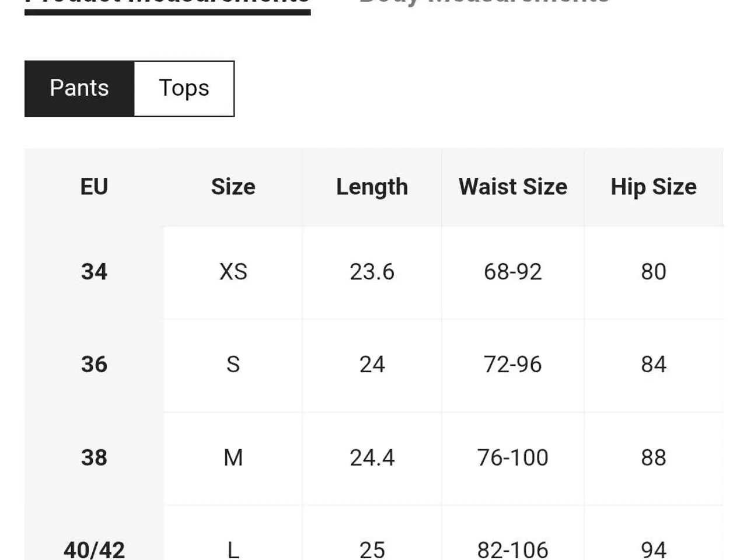Open the Body Measurements tab
The image size is (747, 560).
pos(484,2)
